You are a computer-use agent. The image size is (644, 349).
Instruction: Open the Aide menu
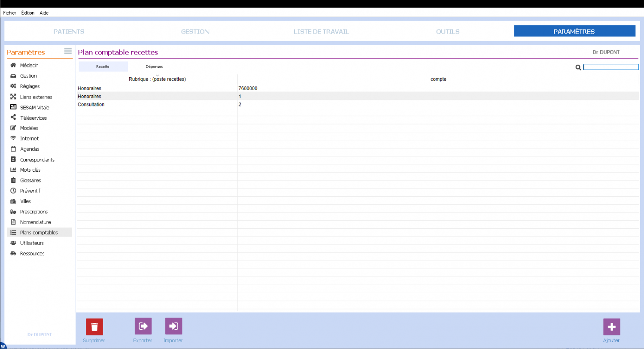44,13
